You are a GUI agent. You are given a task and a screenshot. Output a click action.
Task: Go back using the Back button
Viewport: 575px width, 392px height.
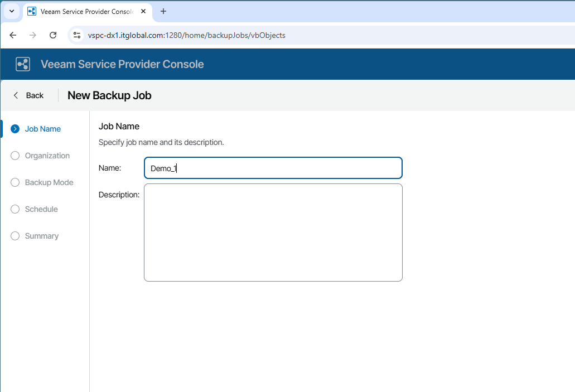(28, 95)
